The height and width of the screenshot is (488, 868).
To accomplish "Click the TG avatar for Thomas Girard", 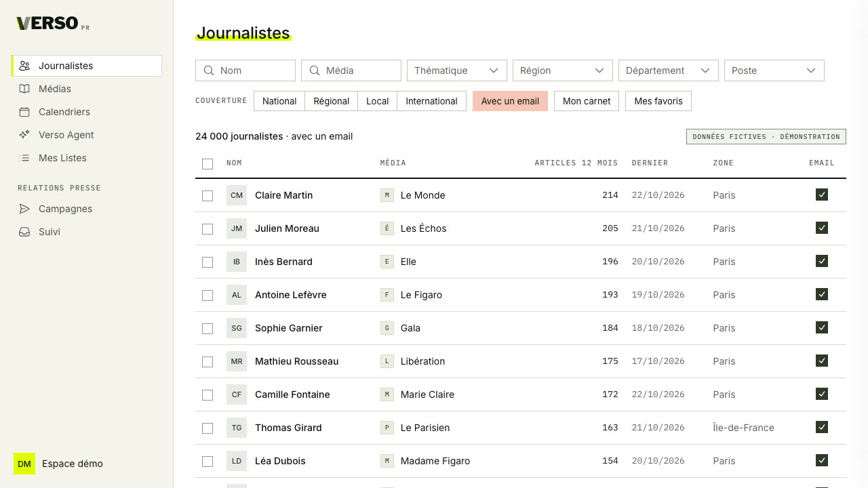I will pos(237,428).
